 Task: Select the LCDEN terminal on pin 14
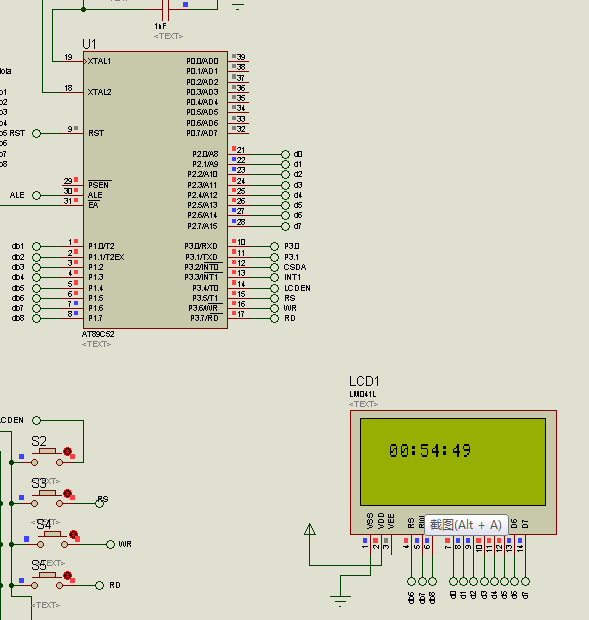tap(274, 288)
